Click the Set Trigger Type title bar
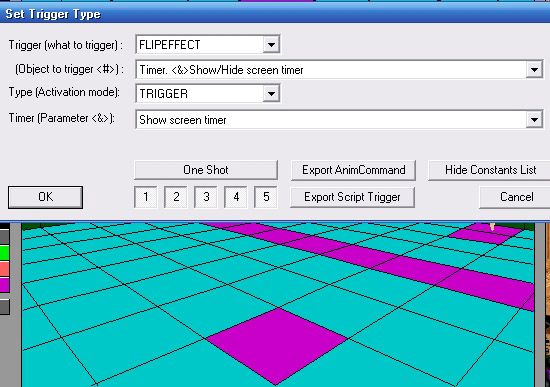The width and height of the screenshot is (550, 387). (275, 14)
